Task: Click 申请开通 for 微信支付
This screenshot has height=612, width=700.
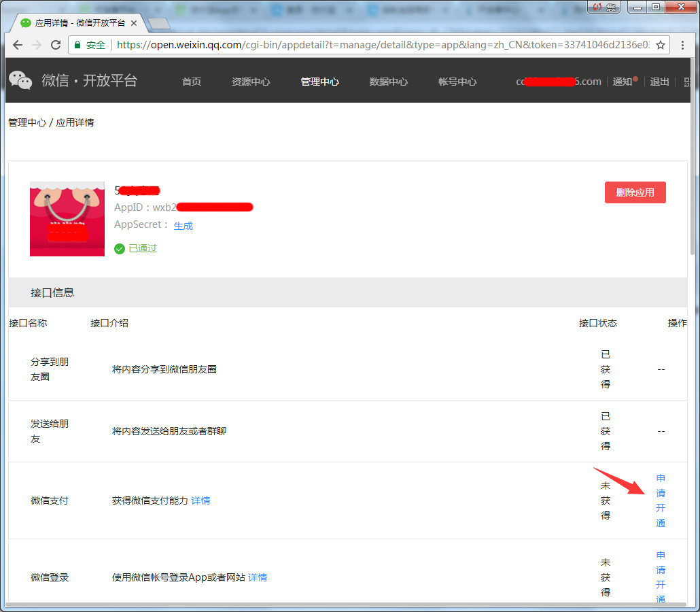Action: 661,500
